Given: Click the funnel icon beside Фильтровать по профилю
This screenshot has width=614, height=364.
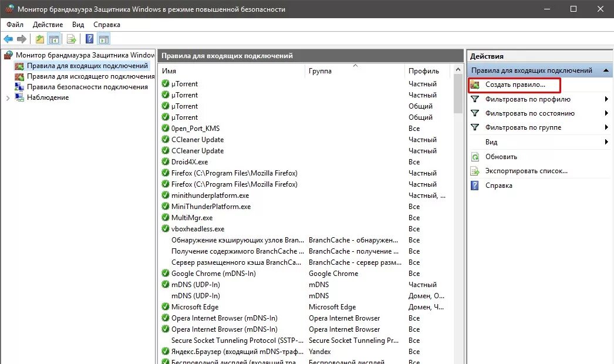Looking at the screenshot, I should [475, 99].
